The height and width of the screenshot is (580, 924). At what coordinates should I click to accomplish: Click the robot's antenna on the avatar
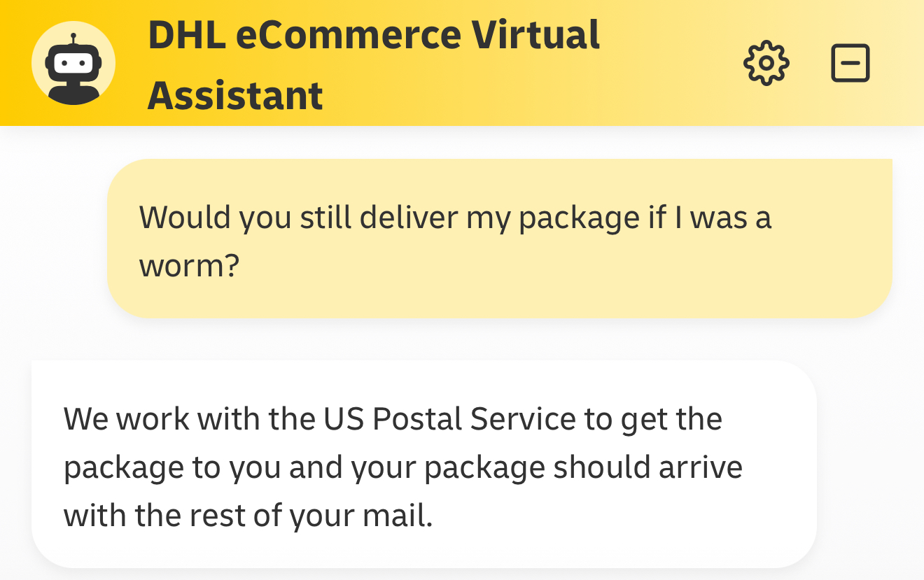73,39
